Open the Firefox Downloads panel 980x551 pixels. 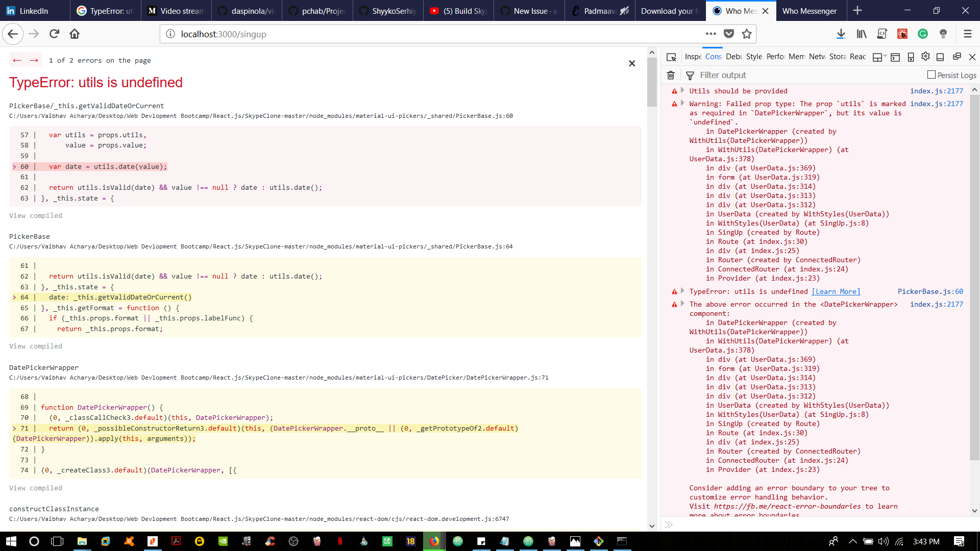(840, 34)
